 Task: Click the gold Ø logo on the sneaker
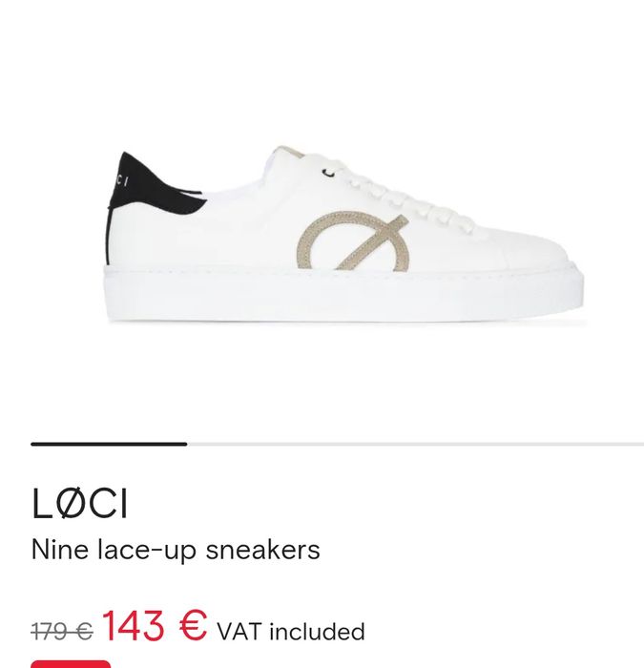point(353,241)
